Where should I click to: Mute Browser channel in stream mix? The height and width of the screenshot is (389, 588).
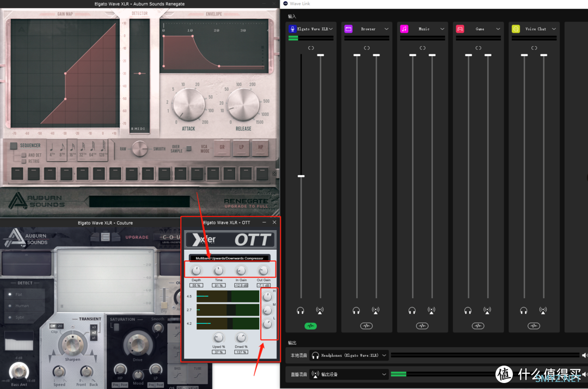(x=375, y=310)
